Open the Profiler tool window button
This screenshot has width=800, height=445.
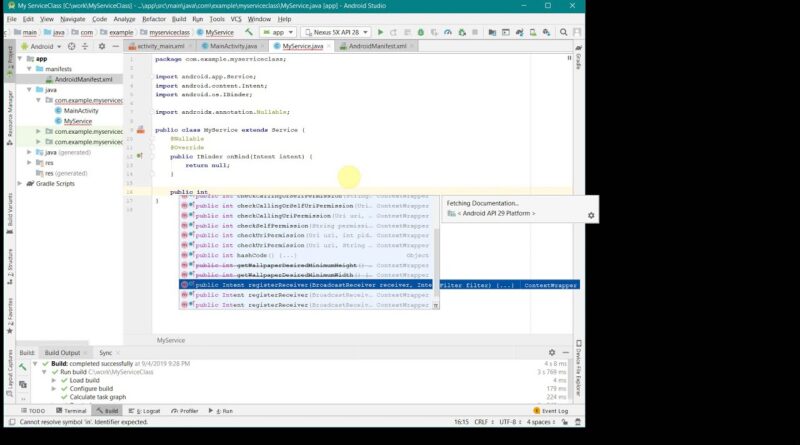click(185, 411)
